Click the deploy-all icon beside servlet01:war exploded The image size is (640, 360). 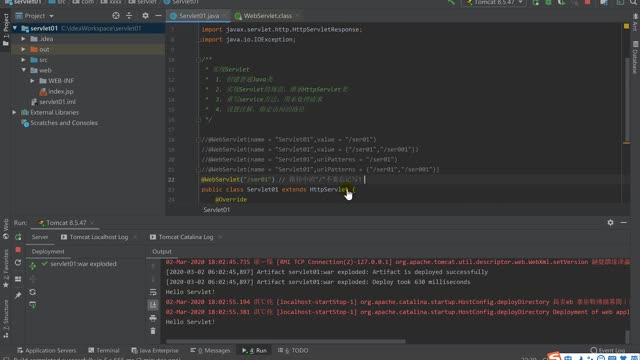(33, 266)
